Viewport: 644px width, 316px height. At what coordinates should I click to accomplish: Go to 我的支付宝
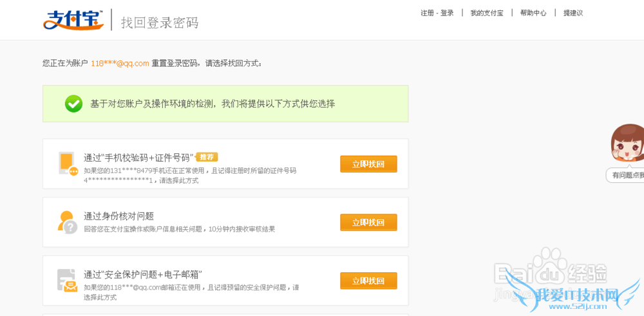point(487,13)
